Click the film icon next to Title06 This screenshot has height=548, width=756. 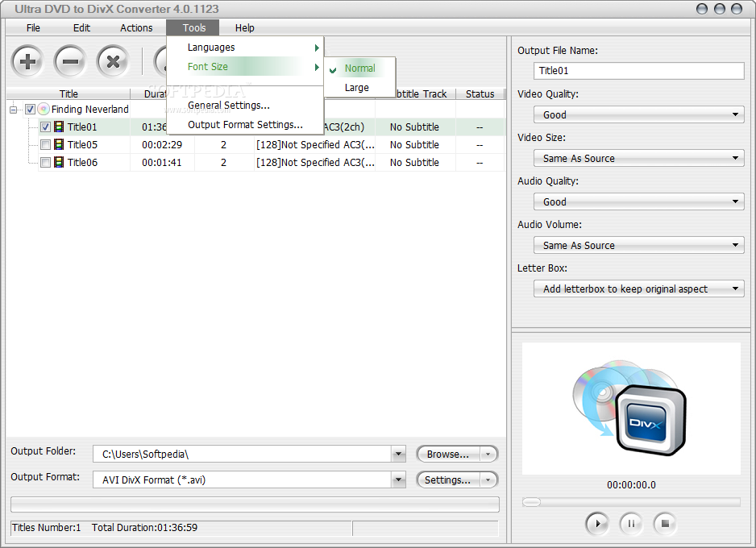(59, 163)
